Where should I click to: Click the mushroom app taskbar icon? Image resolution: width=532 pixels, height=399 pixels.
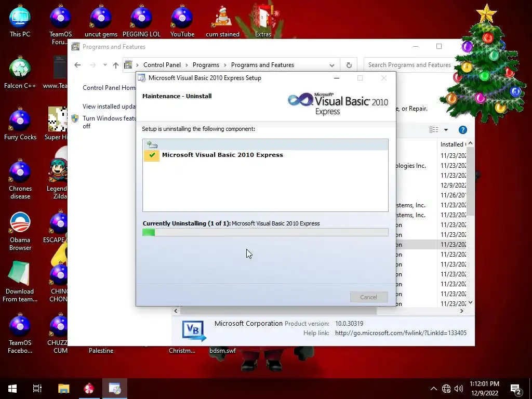coord(89,389)
